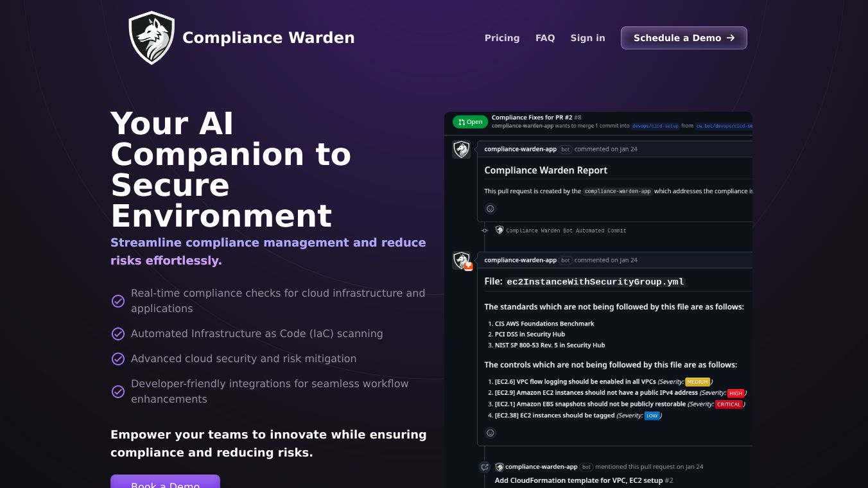Click the PCI DSS in Security Hub item
Screen dimensions: 868x488
tap(530, 335)
